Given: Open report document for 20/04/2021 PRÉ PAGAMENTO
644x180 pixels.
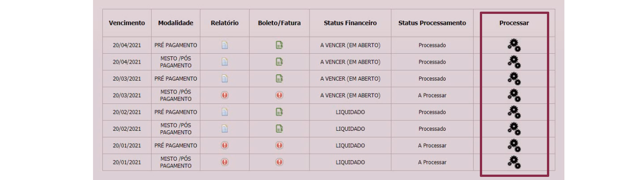Looking at the screenshot, I should 225,45.
